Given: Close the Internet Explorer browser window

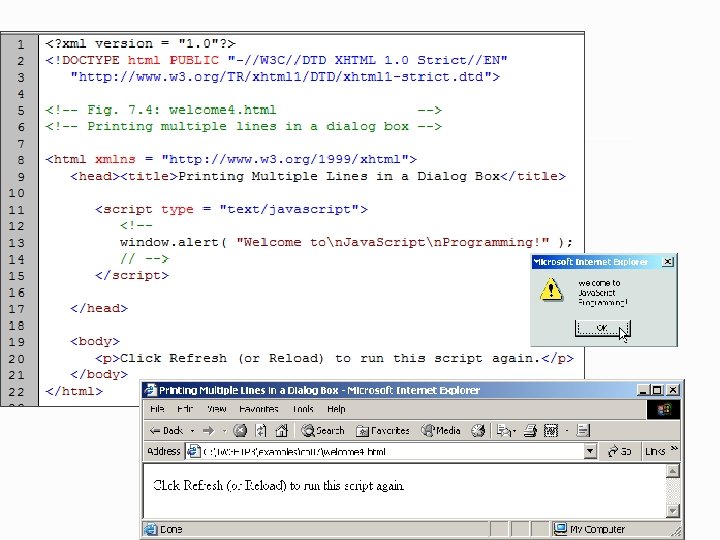Looking at the screenshot, I should [x=673, y=390].
